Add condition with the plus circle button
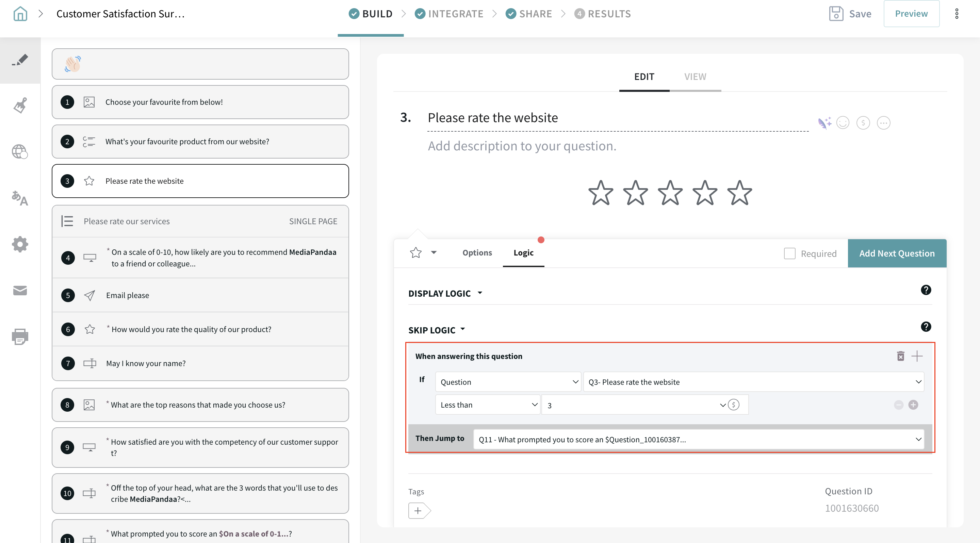Screen dimensions: 980x543 (x=913, y=405)
